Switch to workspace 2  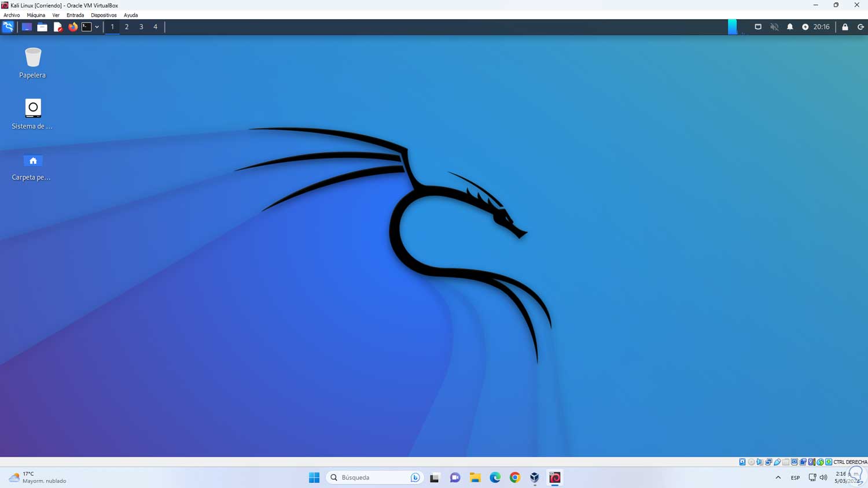127,27
